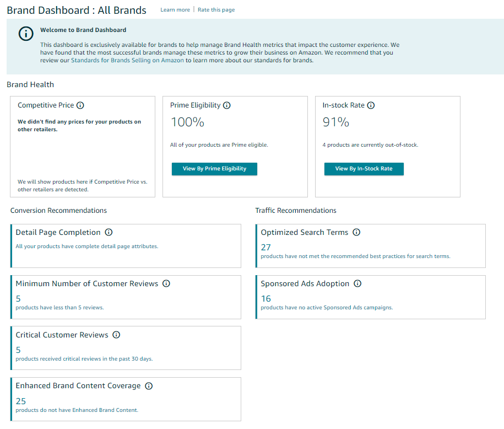The width and height of the screenshot is (504, 429).
Task: Open the Optimized Search Terms recommendation card
Action: 370,245
